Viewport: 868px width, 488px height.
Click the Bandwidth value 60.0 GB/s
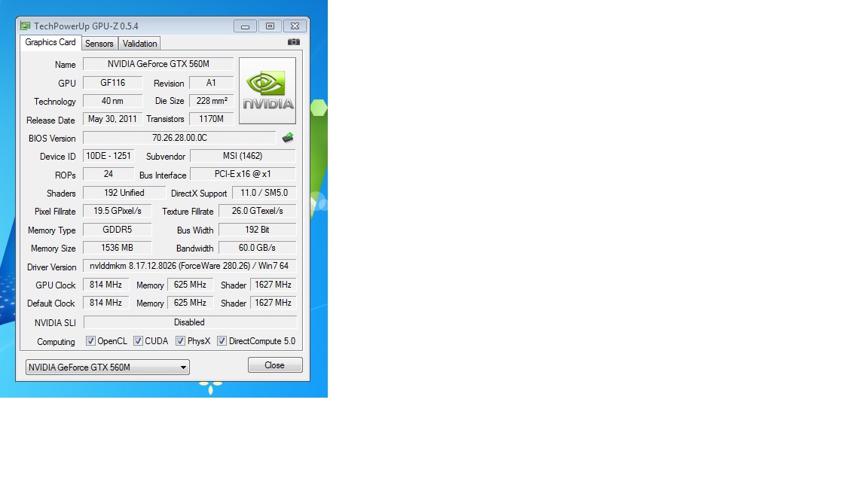[258, 248]
